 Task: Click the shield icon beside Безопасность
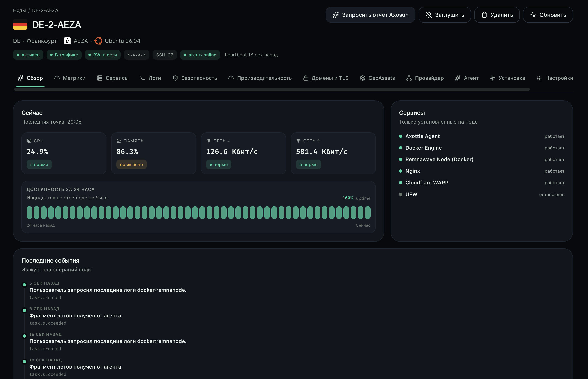[175, 78]
